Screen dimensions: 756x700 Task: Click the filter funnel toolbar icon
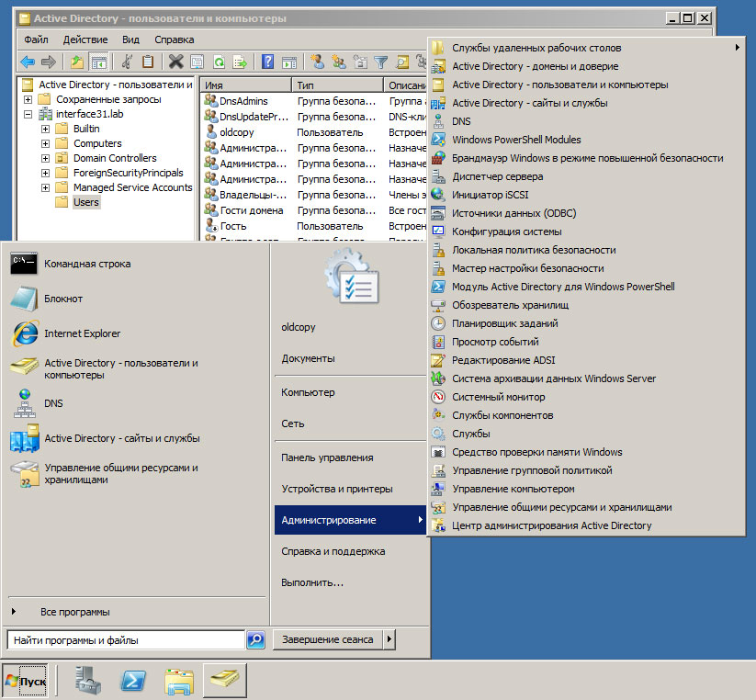click(x=380, y=62)
